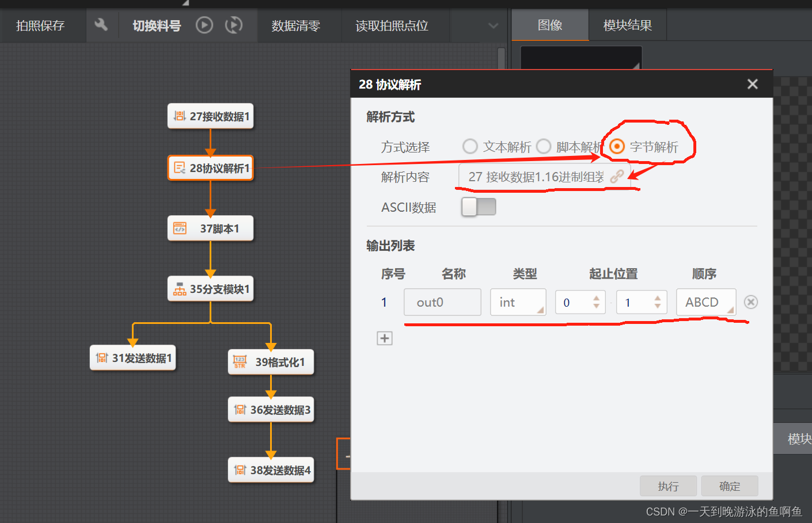This screenshot has width=812, height=523.
Task: Increase the end position value 1
Action: pyautogui.click(x=657, y=298)
